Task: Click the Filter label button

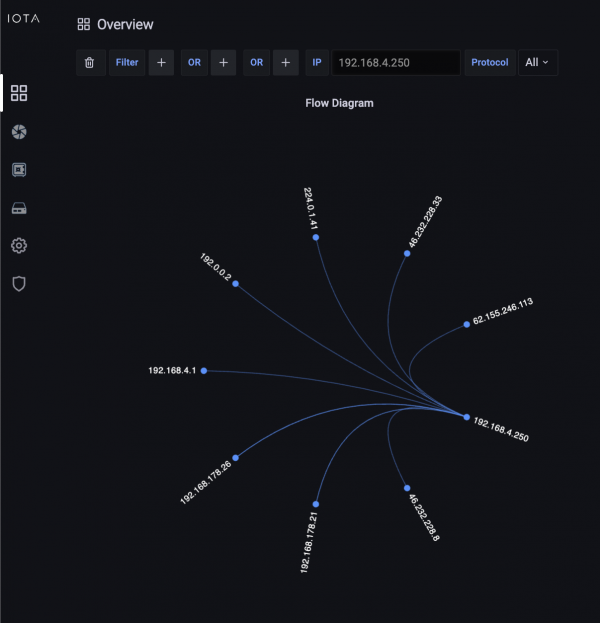Action: (127, 62)
